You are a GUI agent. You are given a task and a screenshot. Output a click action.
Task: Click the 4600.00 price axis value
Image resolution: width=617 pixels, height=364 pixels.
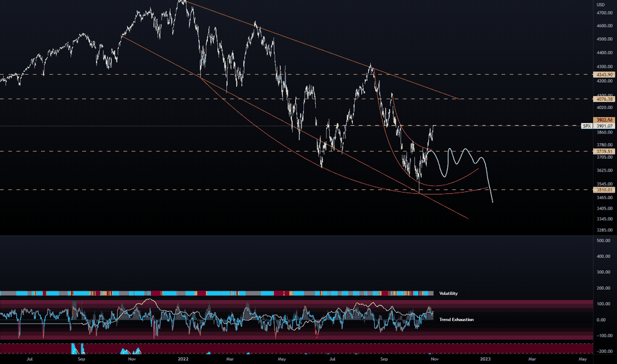coord(604,26)
